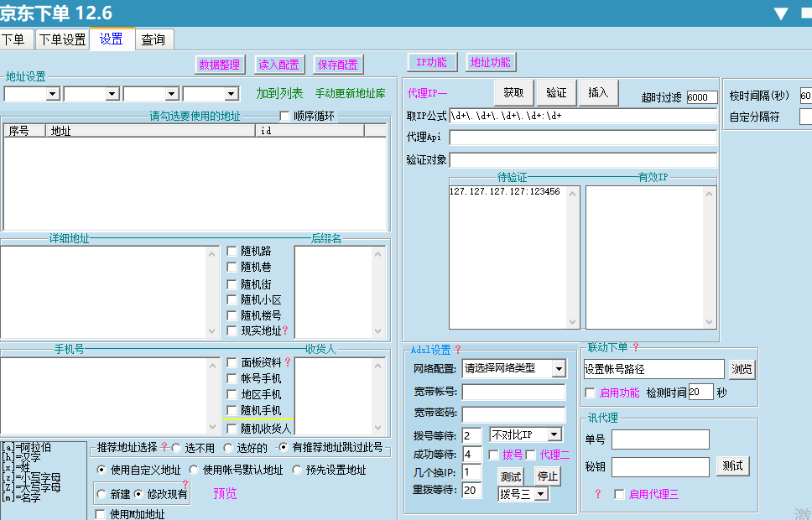Click the 浏览 browse button

pos(741,369)
